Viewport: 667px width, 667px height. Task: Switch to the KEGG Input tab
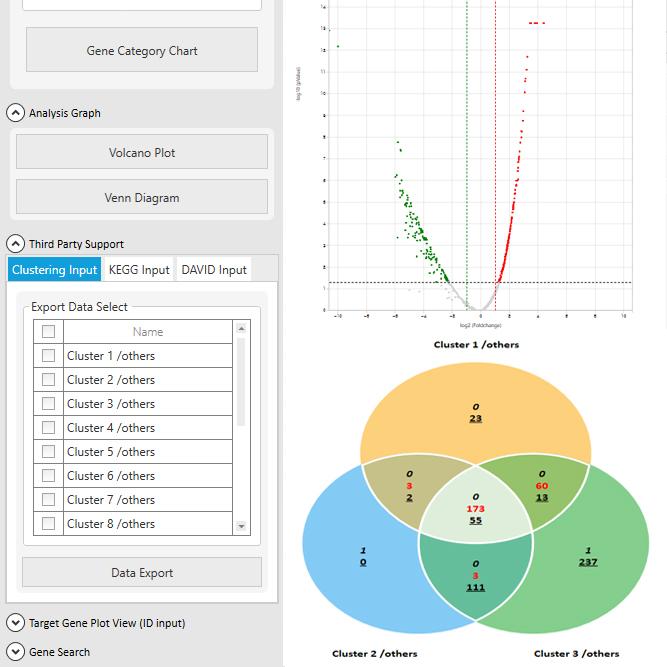point(139,269)
